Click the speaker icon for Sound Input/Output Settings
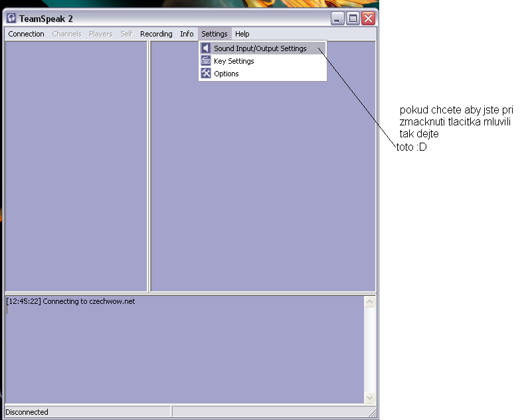The width and height of the screenshot is (530, 420). [206, 48]
